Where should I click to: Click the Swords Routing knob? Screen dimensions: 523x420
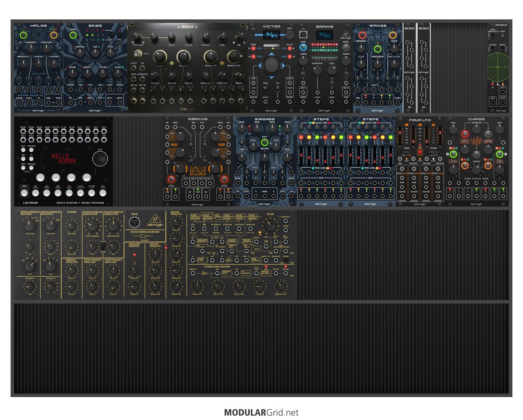pyautogui.click(x=265, y=157)
